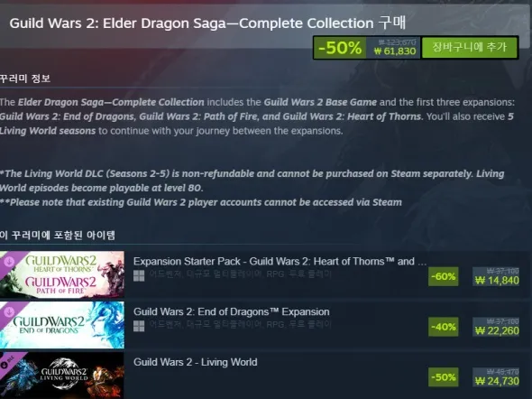Open Heart of Thorns and Path of Fire thumbnail
Image resolution: width=532 pixels, height=399 pixels.
pos(62,274)
